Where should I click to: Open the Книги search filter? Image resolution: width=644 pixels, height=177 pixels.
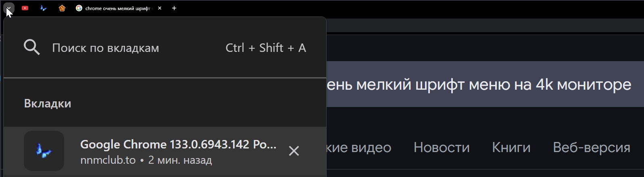point(511,148)
